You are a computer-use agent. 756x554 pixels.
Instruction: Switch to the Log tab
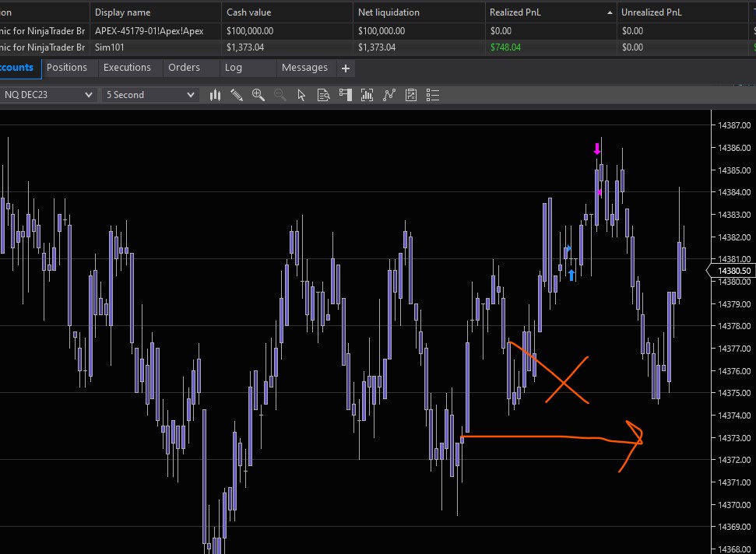234,68
